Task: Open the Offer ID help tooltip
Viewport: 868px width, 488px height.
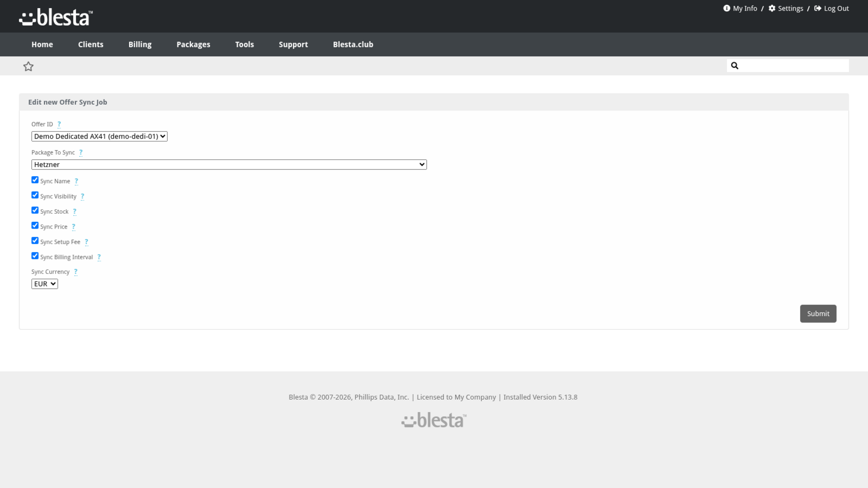Action: (59, 124)
